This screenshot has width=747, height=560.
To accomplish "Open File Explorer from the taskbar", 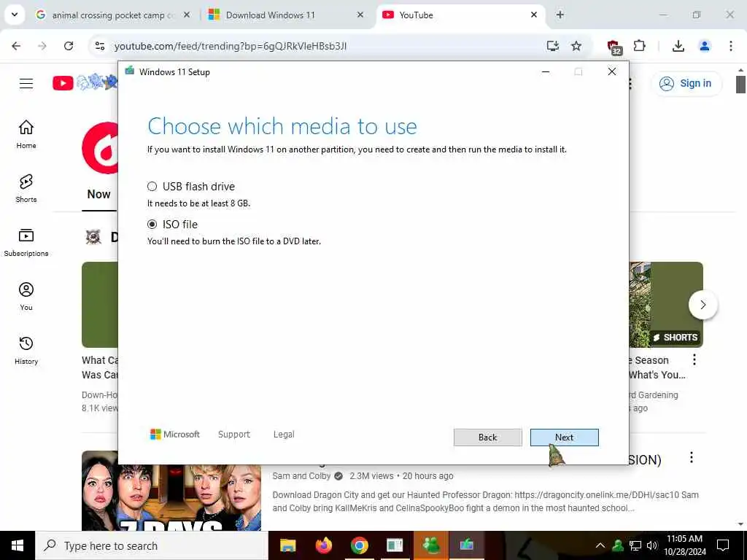I will pos(287,545).
